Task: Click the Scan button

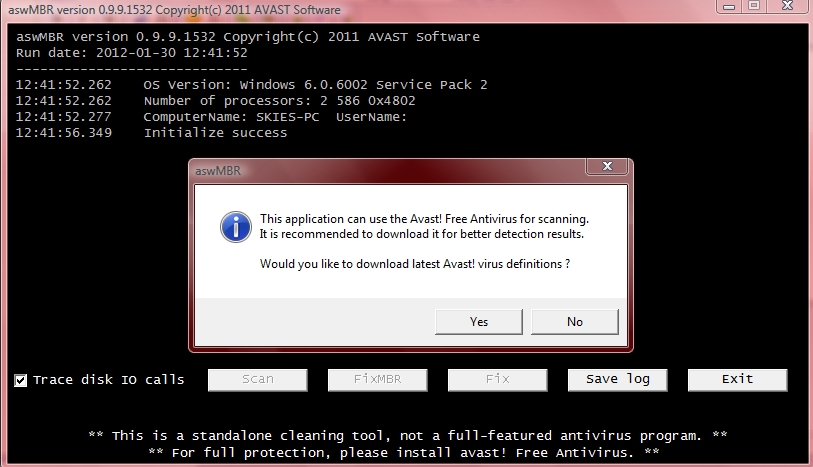Action: [258, 380]
